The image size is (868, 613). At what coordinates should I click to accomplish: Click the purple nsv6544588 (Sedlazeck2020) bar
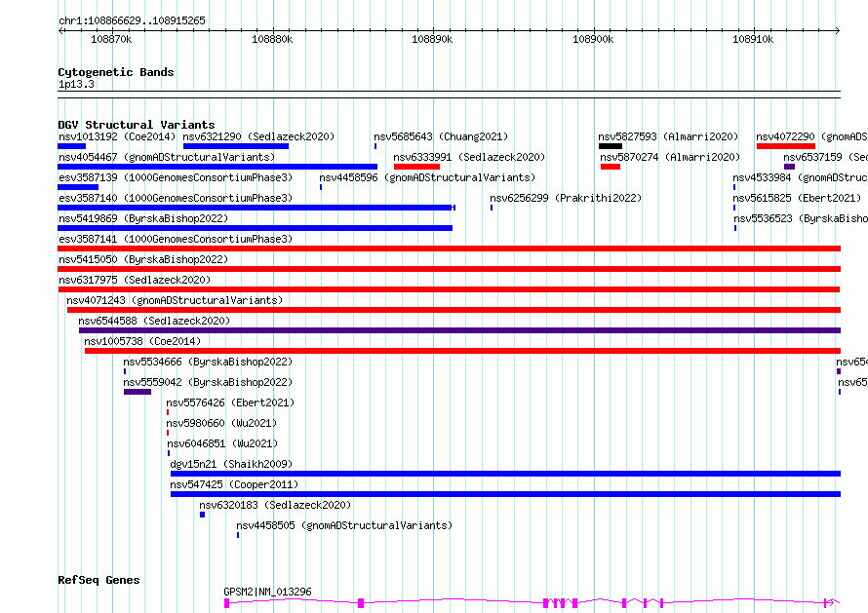pos(459,330)
